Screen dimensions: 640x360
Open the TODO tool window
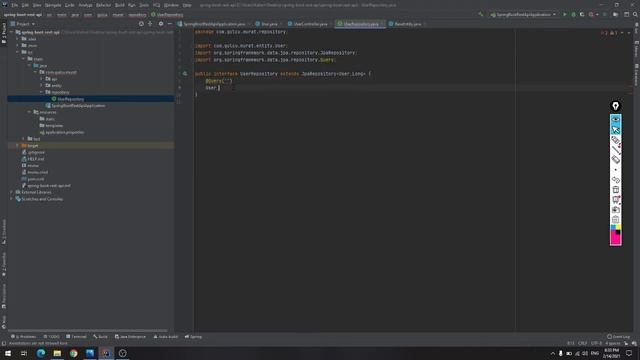pyautogui.click(x=52, y=337)
